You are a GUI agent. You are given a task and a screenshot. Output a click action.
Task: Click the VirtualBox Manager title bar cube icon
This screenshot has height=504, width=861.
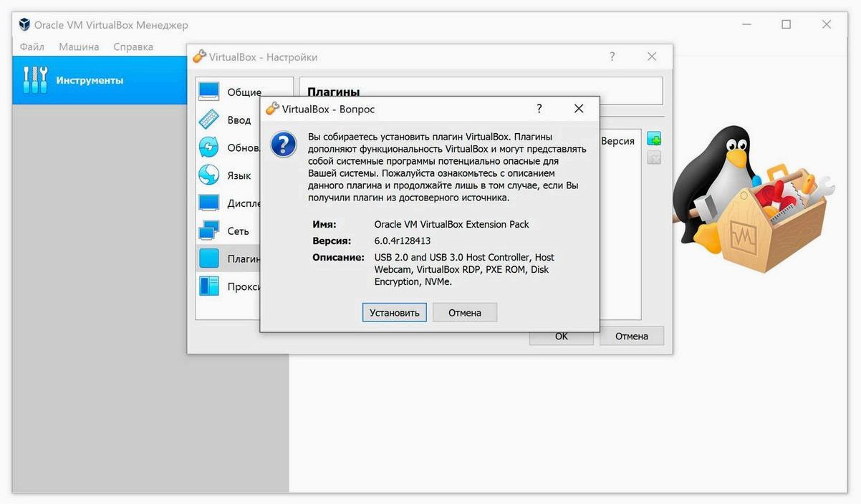pyautogui.click(x=24, y=25)
